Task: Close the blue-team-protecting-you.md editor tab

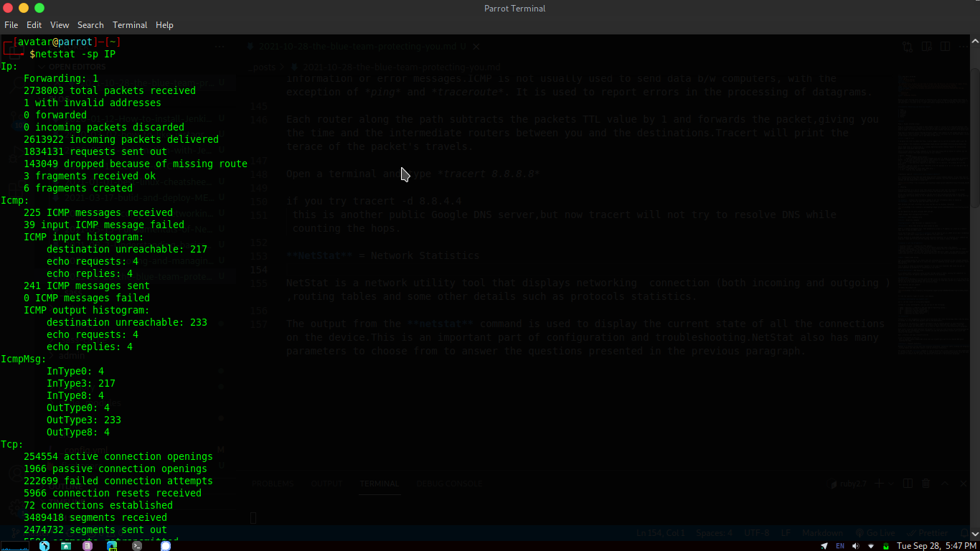Action: coord(476,47)
